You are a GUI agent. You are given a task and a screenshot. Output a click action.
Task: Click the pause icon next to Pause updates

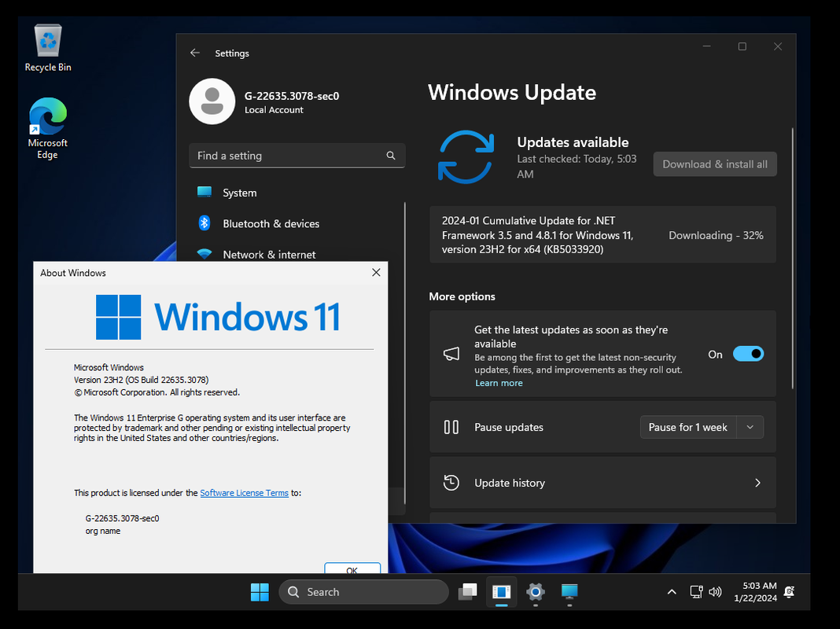tap(451, 427)
